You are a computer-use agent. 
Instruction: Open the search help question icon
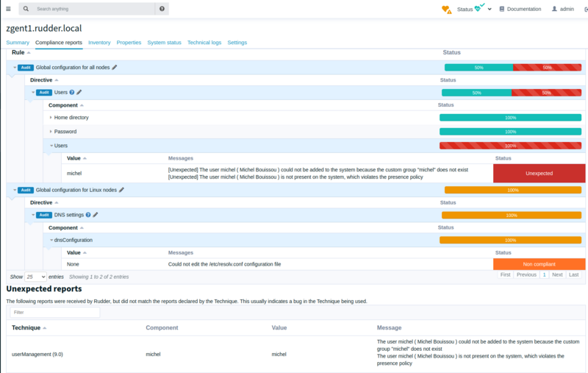coord(162,9)
